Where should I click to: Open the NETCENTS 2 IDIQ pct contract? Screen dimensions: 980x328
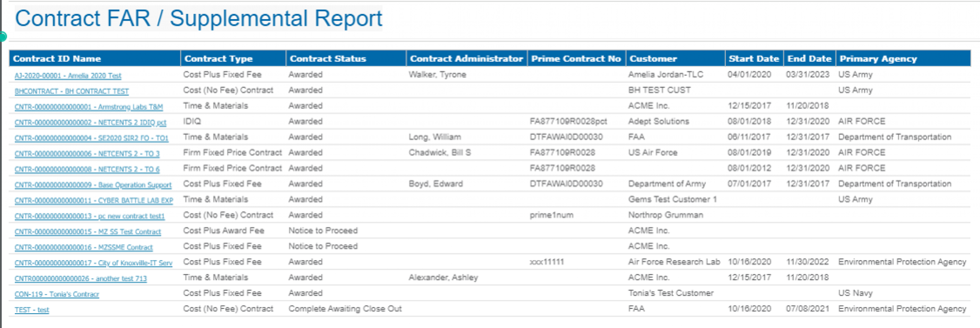[90, 122]
